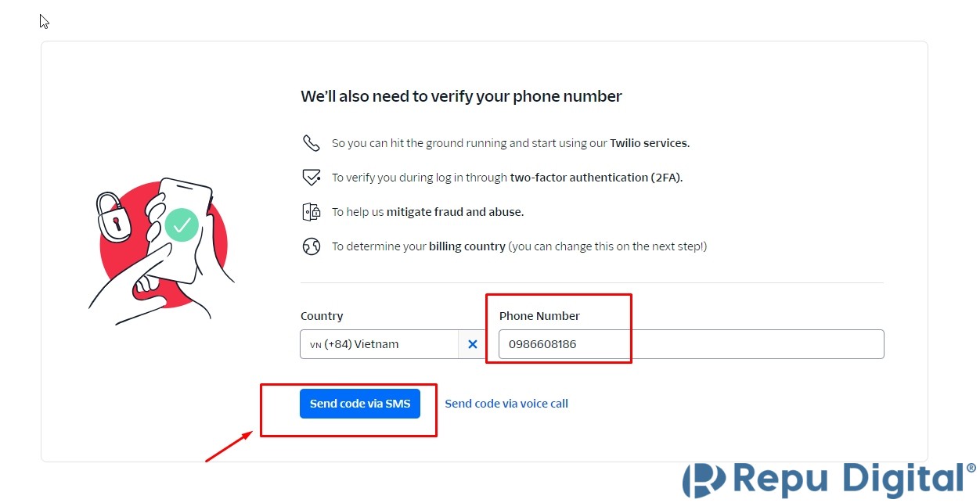This screenshot has width=980, height=503.
Task: Click the Country field label
Action: click(322, 316)
